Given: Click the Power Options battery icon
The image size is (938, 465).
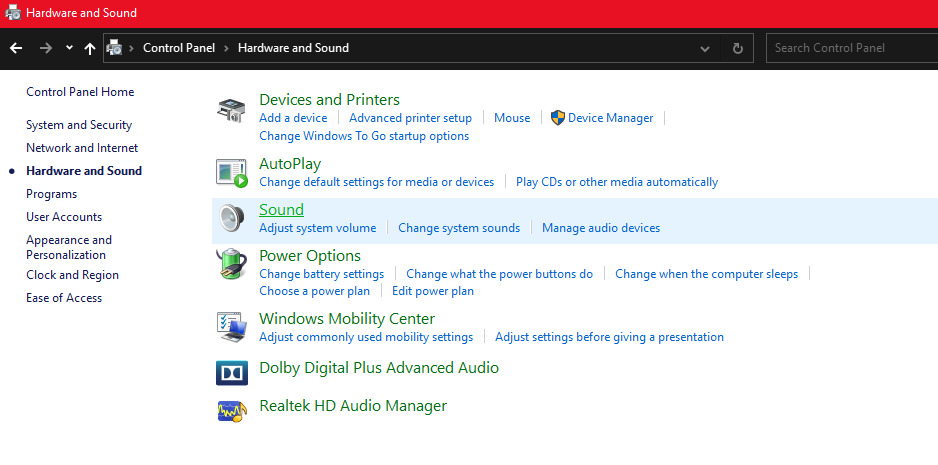Looking at the screenshot, I should [231, 264].
